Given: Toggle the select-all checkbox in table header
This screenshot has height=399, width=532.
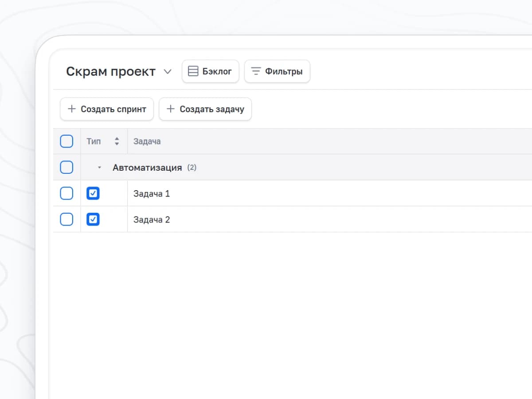Looking at the screenshot, I should 66,141.
